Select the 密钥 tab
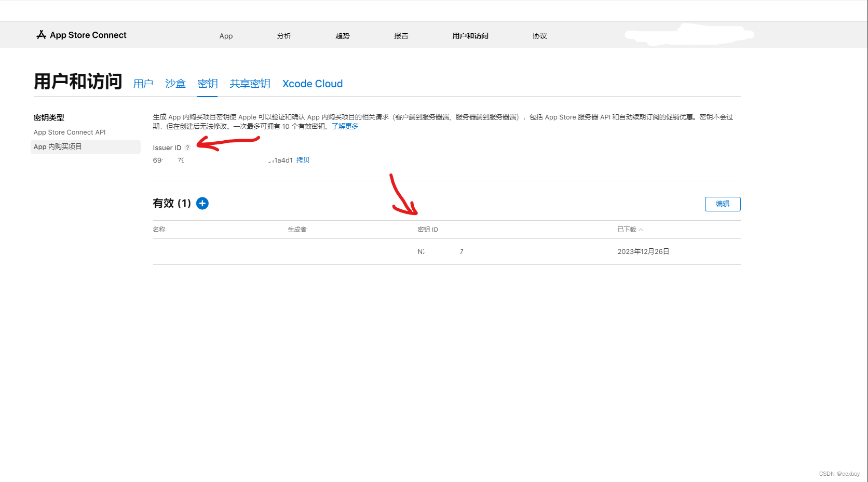The width and height of the screenshot is (868, 482). coord(208,84)
